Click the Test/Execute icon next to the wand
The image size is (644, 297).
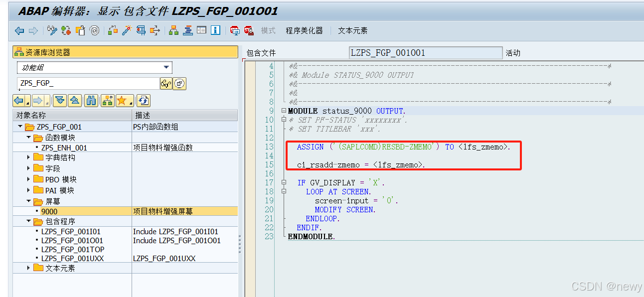coord(141,31)
